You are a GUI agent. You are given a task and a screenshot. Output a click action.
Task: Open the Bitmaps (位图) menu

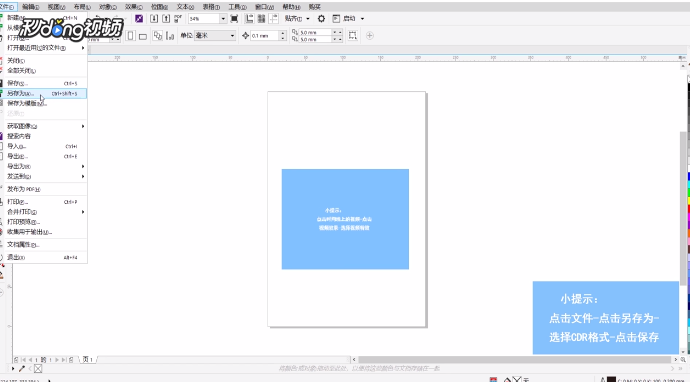pyautogui.click(x=159, y=7)
